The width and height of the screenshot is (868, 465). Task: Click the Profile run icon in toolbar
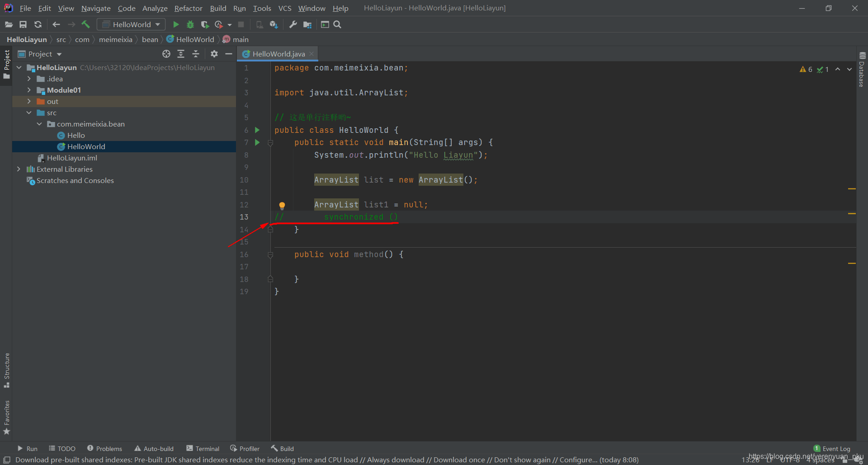tap(219, 24)
